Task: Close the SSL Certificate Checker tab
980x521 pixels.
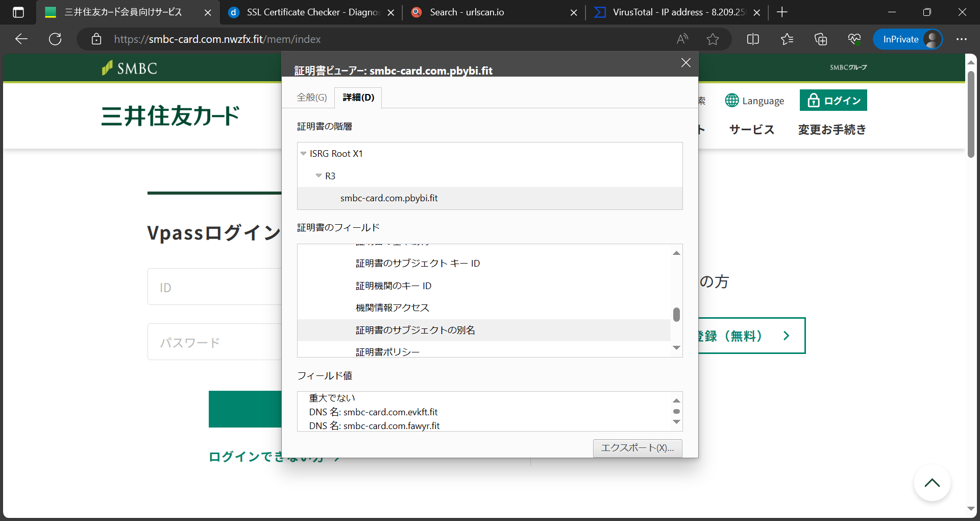Action: [x=391, y=12]
